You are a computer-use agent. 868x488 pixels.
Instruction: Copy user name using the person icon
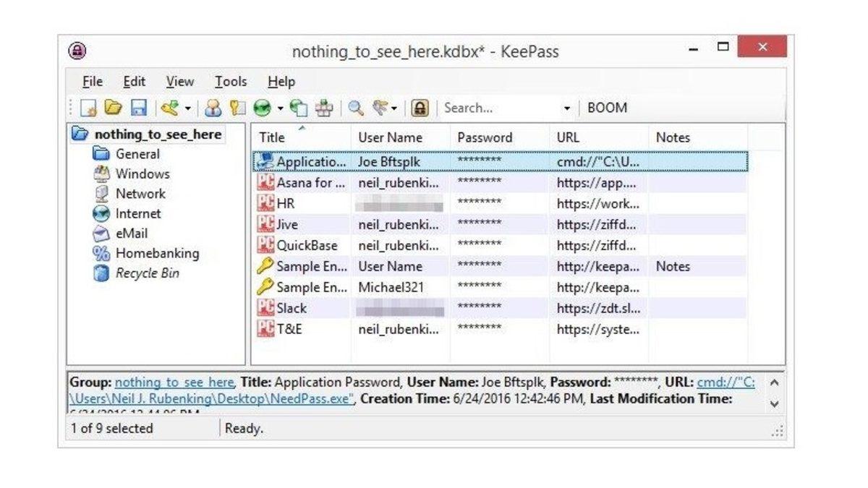coord(213,108)
